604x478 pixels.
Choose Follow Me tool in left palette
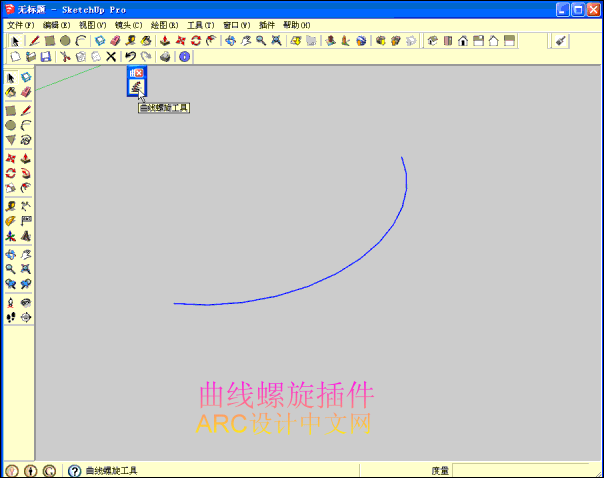[x=26, y=173]
